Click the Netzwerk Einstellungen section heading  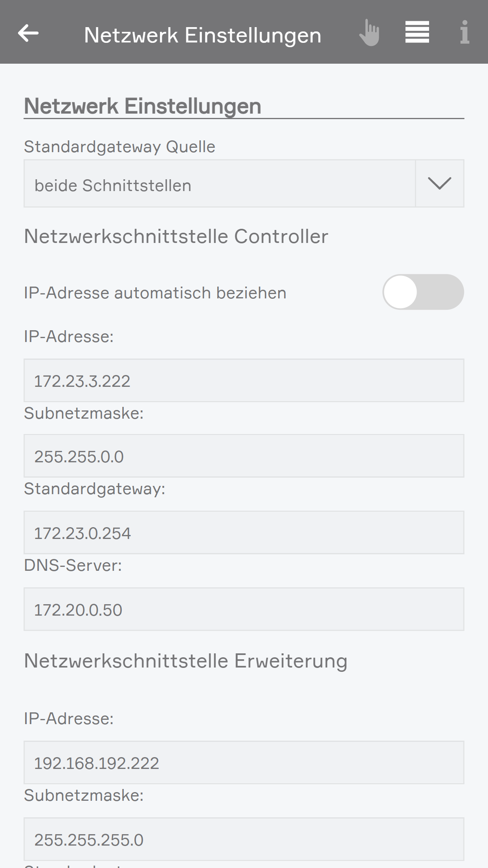click(143, 106)
